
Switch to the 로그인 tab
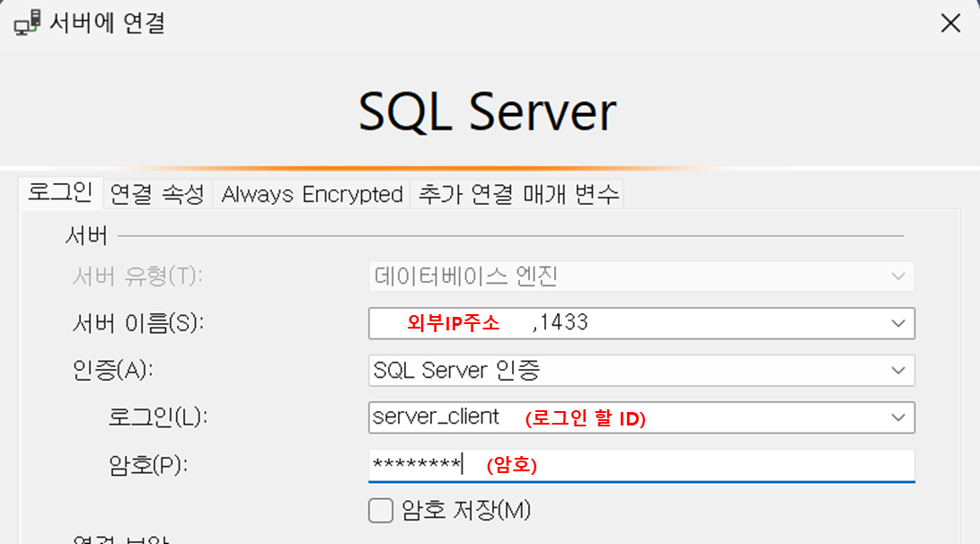coord(60,192)
